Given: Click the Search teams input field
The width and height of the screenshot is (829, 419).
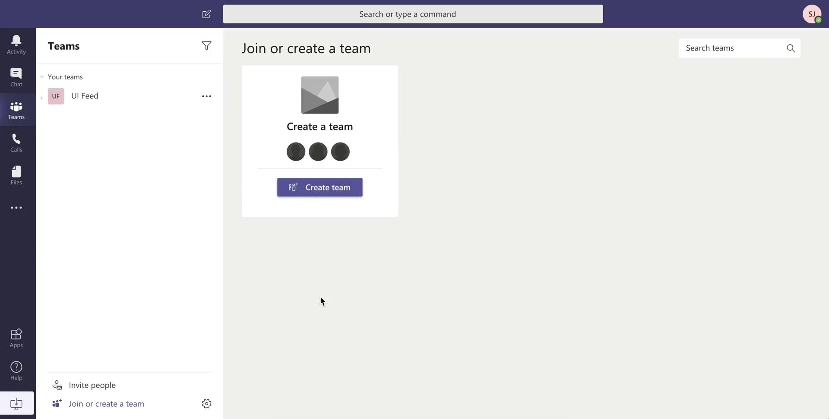Looking at the screenshot, I should click(739, 48).
